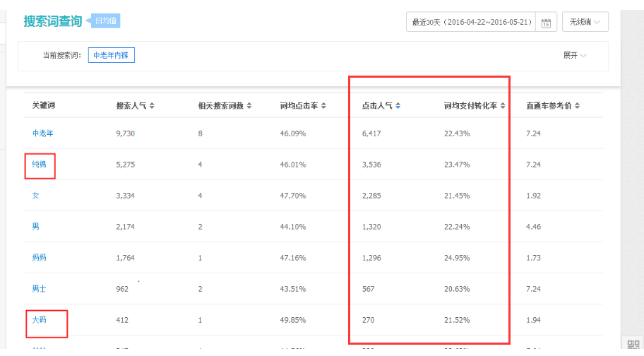This screenshot has width=644, height=356.
Task: Open the 男 keyword link
Action: pyautogui.click(x=36, y=226)
